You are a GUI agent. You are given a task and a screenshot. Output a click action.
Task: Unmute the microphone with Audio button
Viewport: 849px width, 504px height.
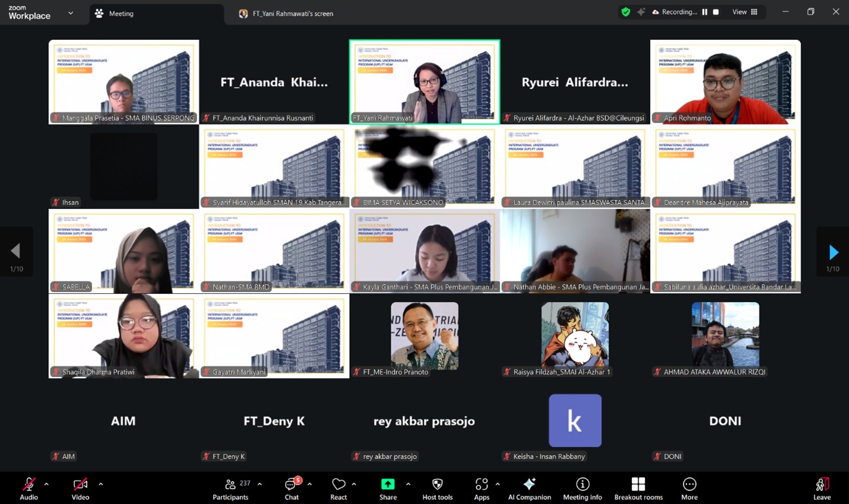28,489
